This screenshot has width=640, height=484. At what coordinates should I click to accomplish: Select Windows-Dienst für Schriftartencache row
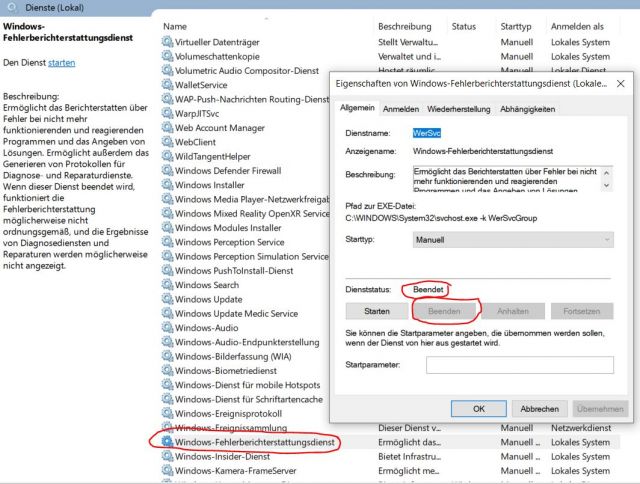point(249,399)
